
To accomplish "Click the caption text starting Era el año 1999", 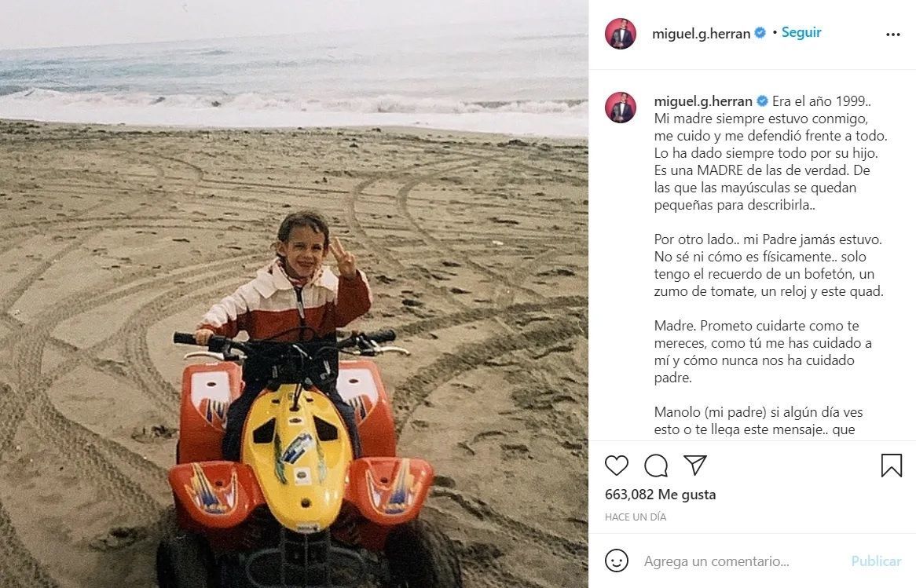I will coord(770,153).
